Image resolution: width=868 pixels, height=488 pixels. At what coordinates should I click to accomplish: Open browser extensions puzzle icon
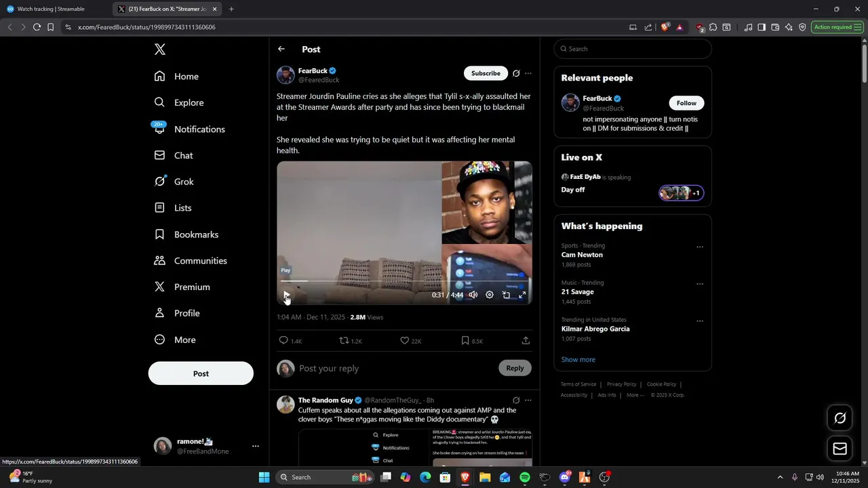click(x=713, y=27)
